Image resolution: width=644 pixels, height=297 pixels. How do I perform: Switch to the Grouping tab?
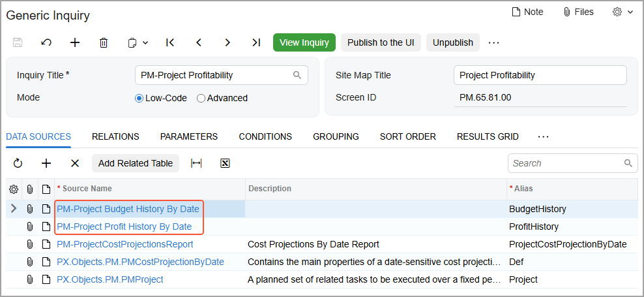coord(336,136)
